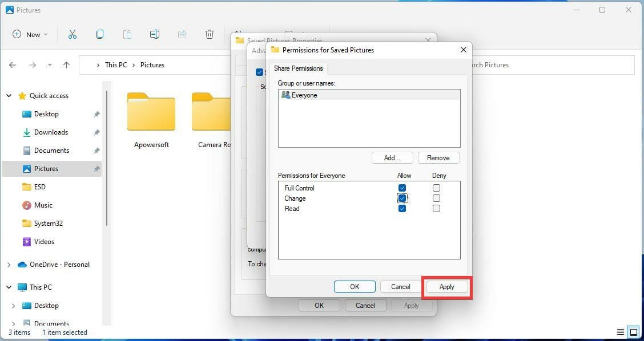The width and height of the screenshot is (644, 341).
Task: Click the This PC monitor icon in sidebar
Action: [22, 287]
